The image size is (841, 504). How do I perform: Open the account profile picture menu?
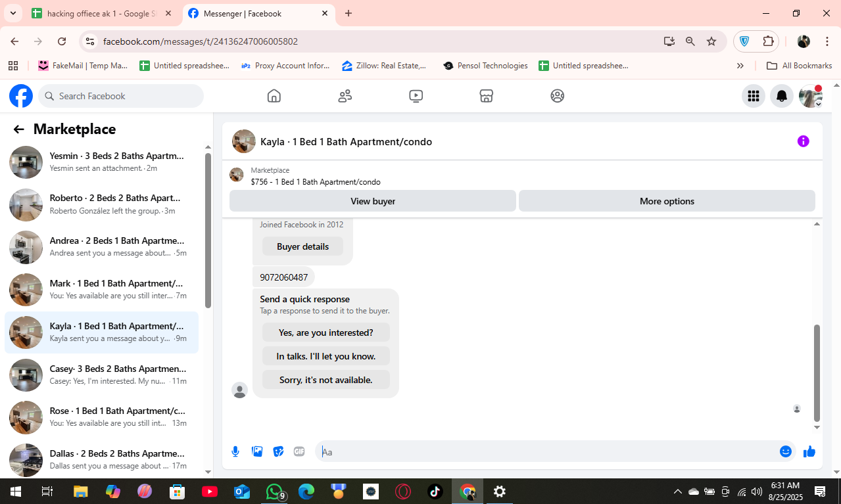[x=810, y=96]
